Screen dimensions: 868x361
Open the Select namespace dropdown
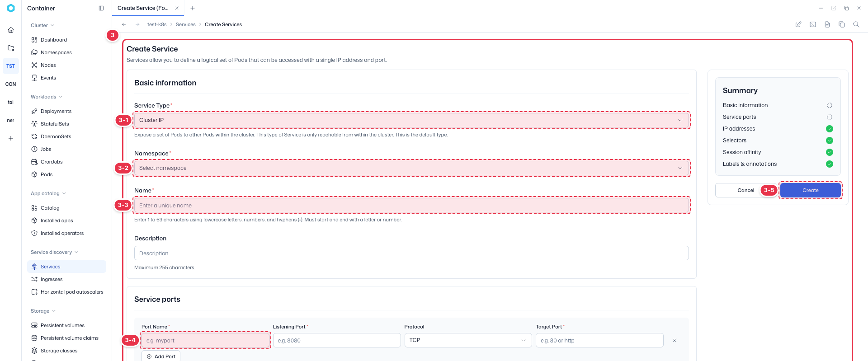tap(411, 168)
